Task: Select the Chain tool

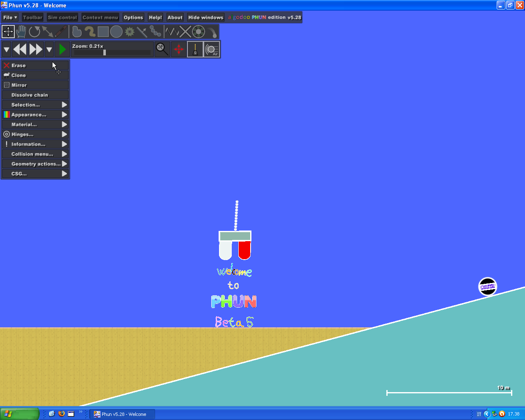Action: click(155, 32)
